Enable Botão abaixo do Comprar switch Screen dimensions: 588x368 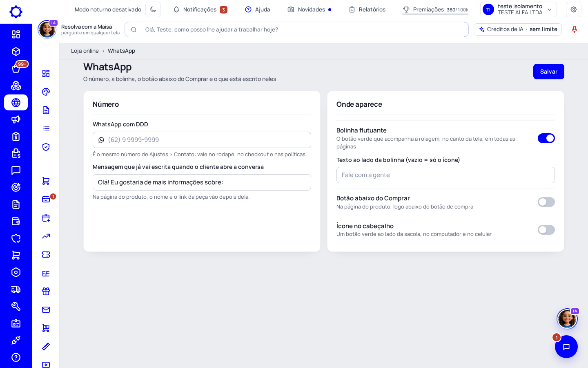coord(546,202)
